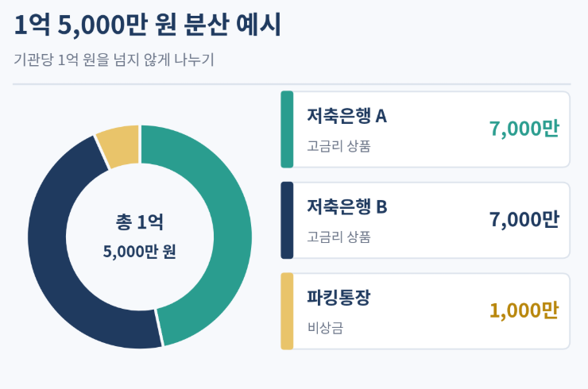Click the navy 7,000만 amount
This screenshot has width=588, height=389.
(x=524, y=220)
